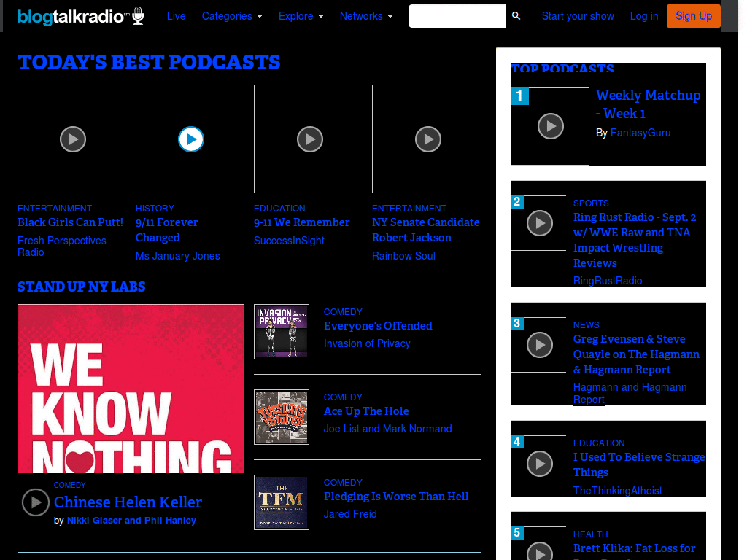Open Ms January Jones host link
Viewport: 747px width, 560px height.
[178, 256]
